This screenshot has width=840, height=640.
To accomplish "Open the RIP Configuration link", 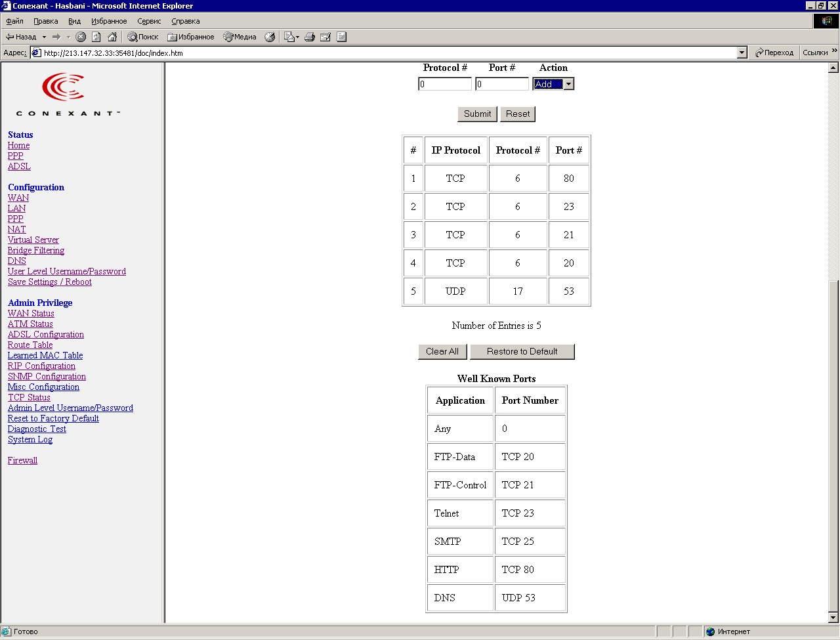I will click(x=41, y=366).
